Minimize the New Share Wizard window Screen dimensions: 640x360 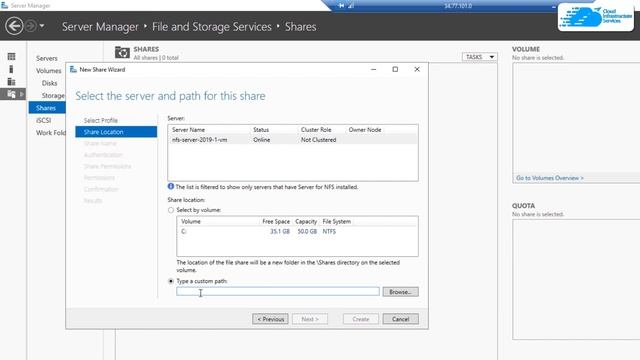pos(373,69)
